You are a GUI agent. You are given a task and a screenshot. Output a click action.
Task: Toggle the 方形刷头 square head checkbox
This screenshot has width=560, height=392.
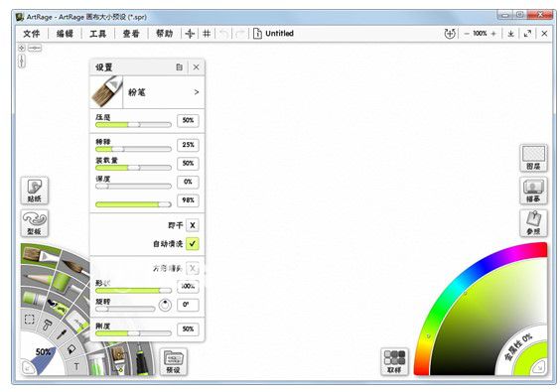coord(193,268)
